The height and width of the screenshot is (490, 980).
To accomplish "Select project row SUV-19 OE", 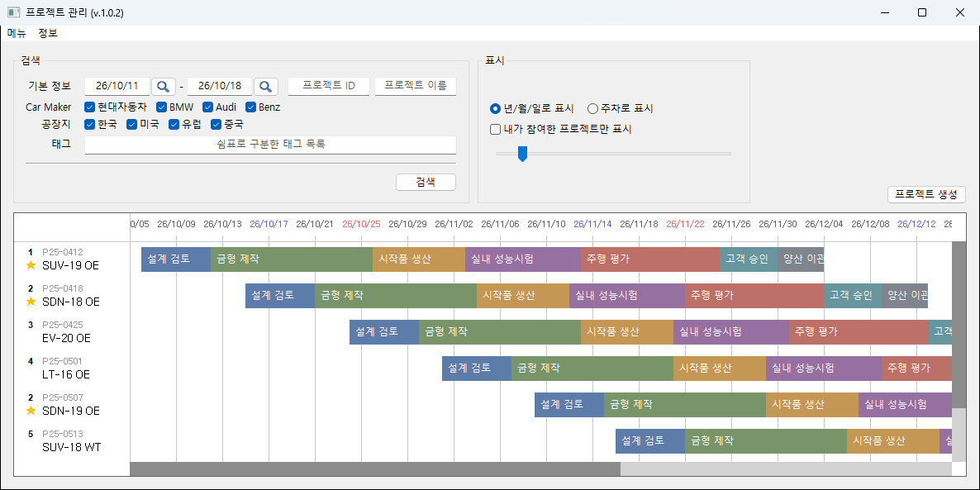I will (x=72, y=259).
